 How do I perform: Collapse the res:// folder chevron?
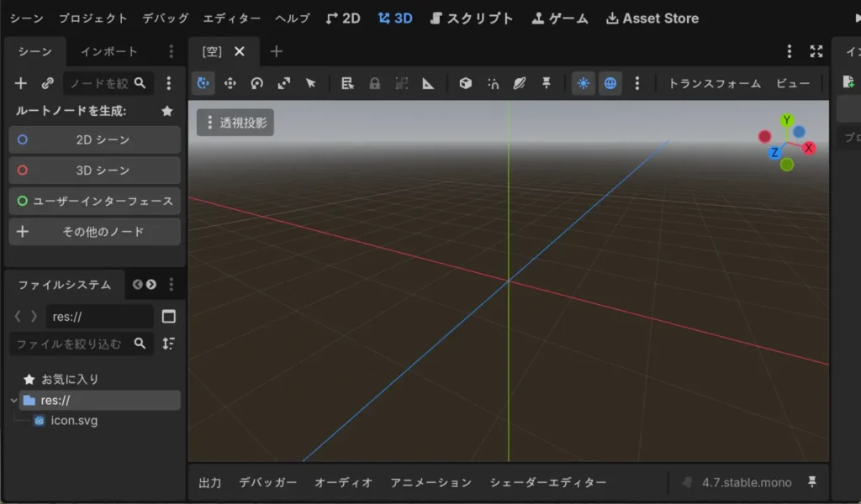[14, 401]
